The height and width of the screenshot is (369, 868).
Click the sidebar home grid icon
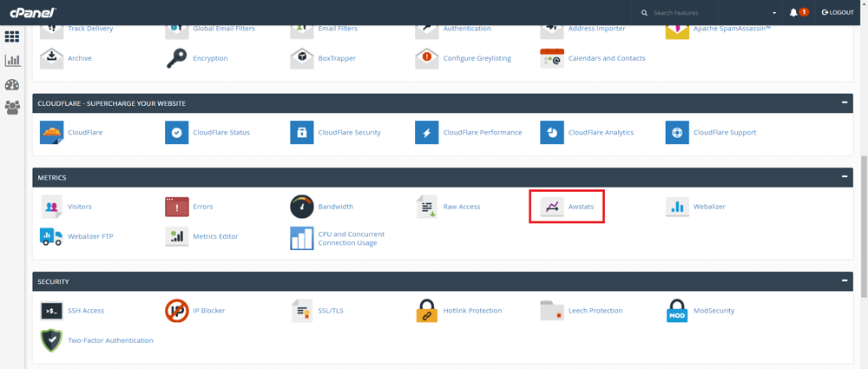pos(12,37)
